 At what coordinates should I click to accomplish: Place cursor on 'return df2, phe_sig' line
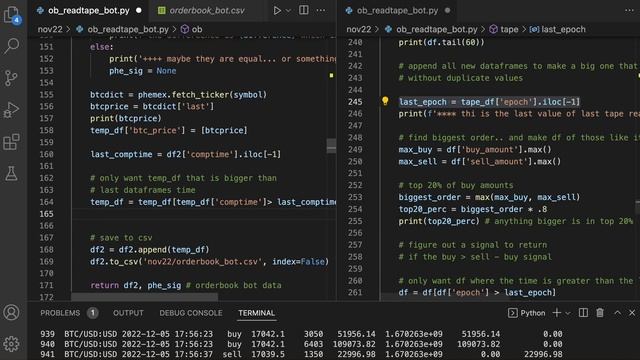point(186,285)
